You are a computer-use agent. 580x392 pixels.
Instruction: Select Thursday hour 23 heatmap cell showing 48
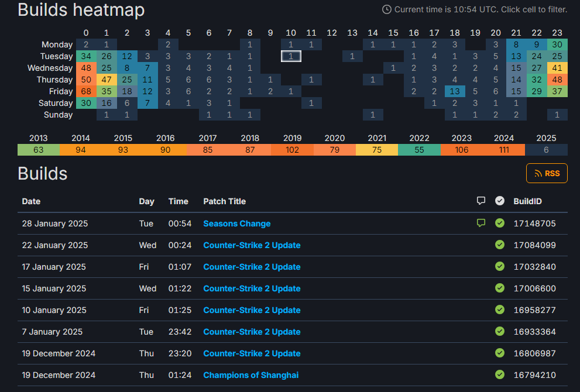click(557, 80)
